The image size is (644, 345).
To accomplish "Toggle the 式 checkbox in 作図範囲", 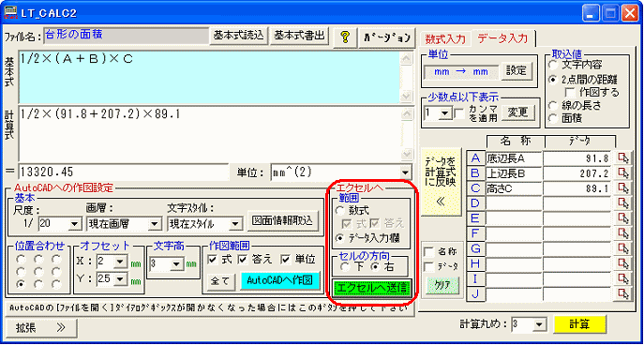I will tap(213, 259).
